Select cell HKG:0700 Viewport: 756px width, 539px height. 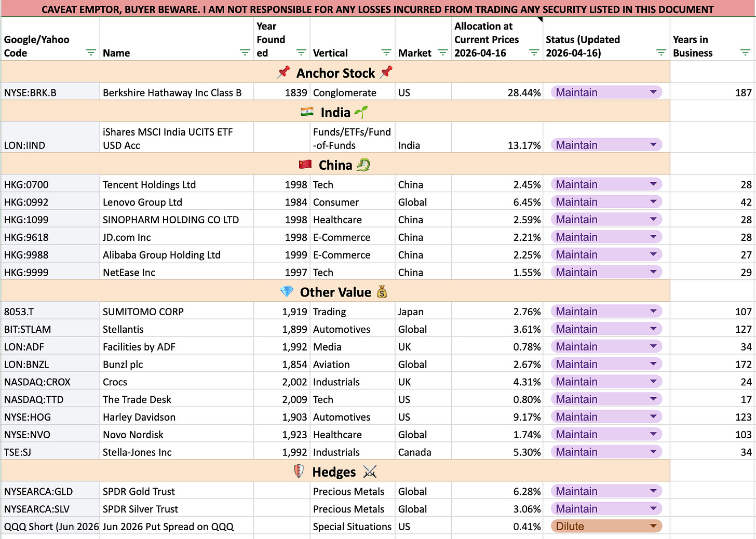[50, 184]
